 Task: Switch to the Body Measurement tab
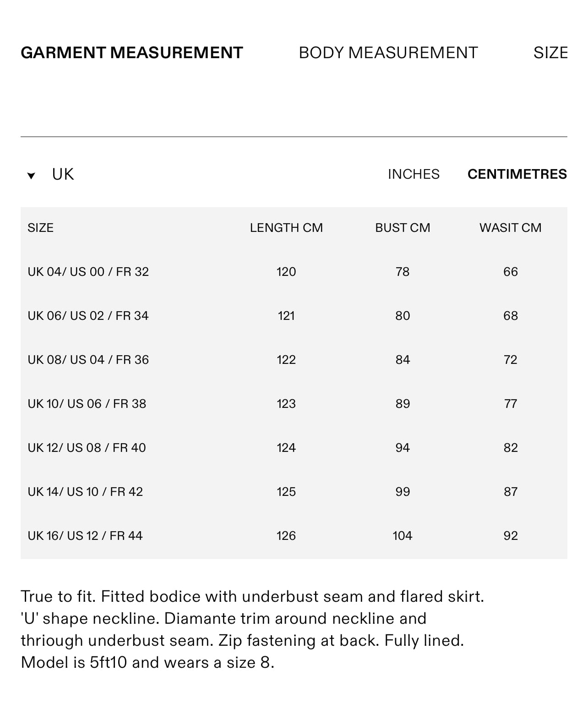click(388, 53)
